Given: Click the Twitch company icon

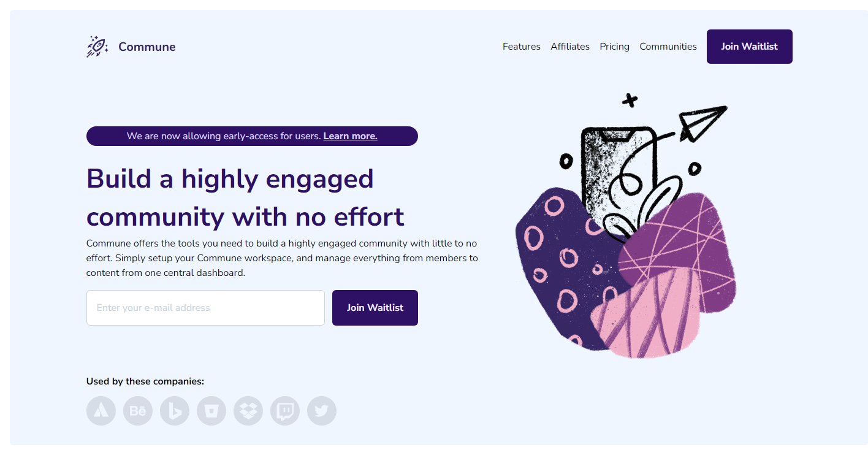Looking at the screenshot, I should pos(285,411).
